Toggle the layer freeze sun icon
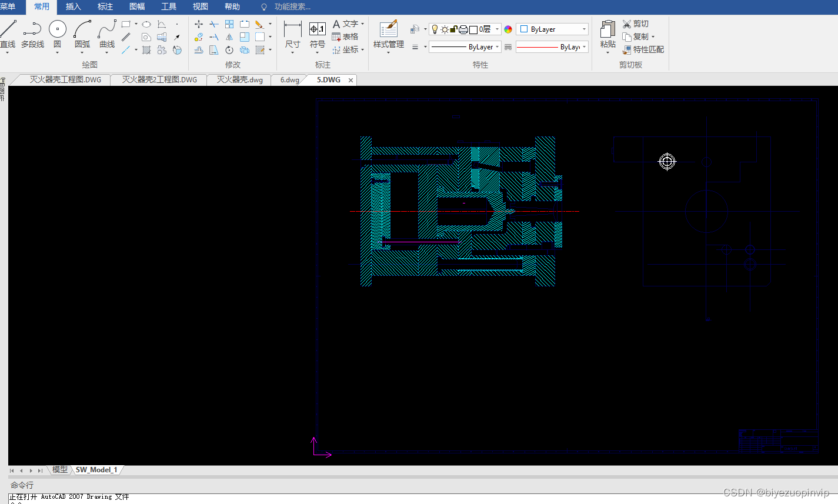 tap(445, 29)
